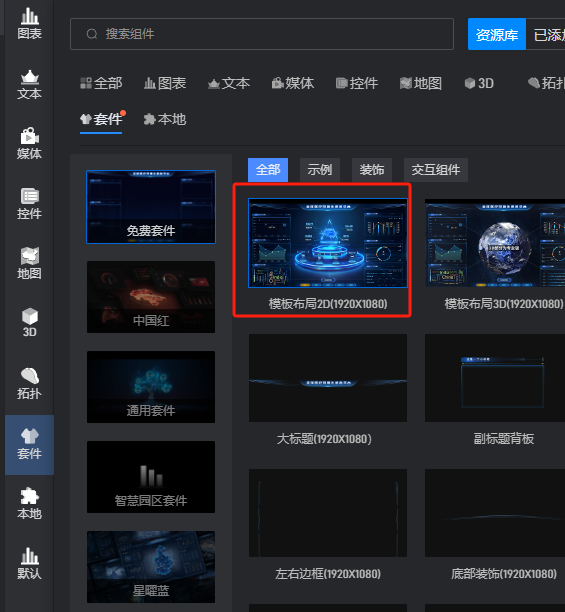Select the 控件 controls sidebar icon
This screenshot has width=565, height=612.
tap(29, 204)
